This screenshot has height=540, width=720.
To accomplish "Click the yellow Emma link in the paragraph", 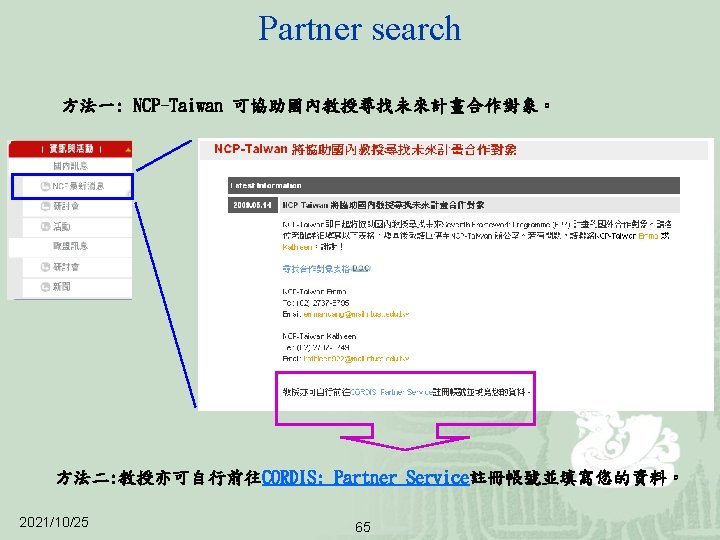I will (648, 236).
